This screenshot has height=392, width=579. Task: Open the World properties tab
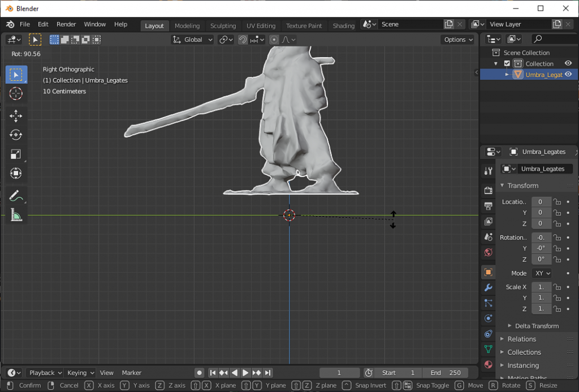488,253
